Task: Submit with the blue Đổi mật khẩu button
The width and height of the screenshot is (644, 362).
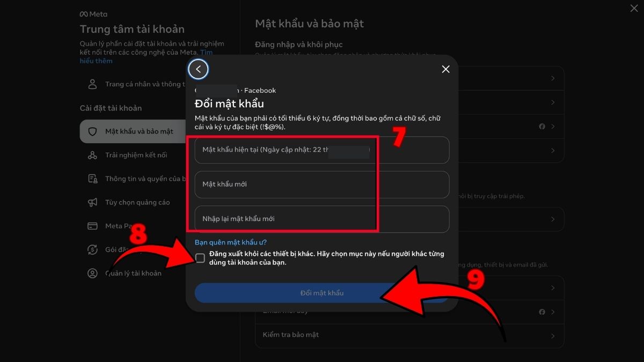Action: [322, 293]
